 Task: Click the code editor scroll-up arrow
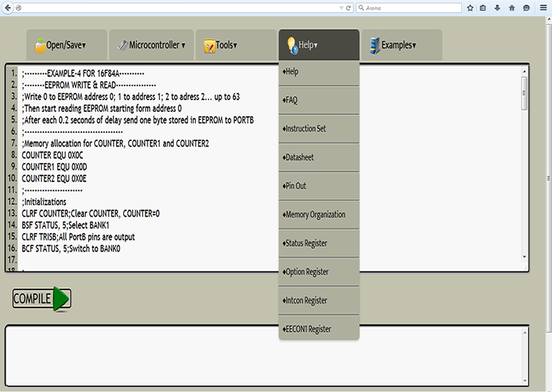coord(524,71)
